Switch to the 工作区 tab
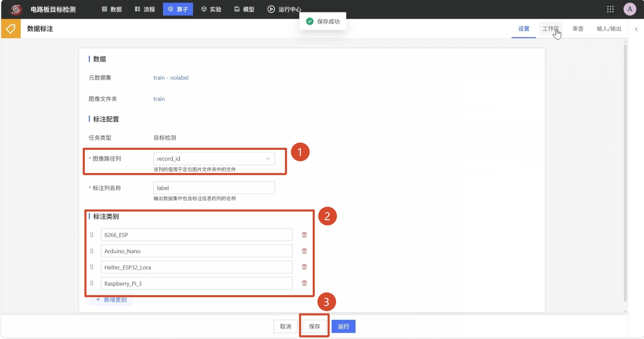Viewport: 644px width, 339px height. coord(551,29)
